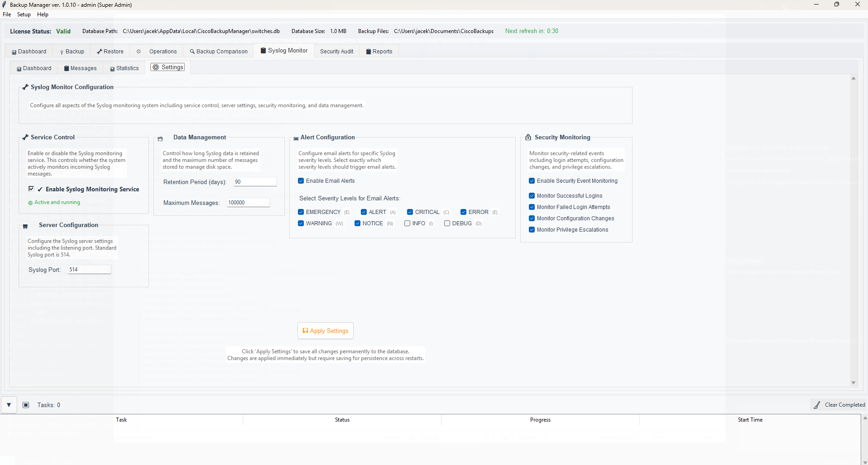The image size is (868, 465).
Task: Uncheck the ALERT severity level
Action: tap(364, 212)
